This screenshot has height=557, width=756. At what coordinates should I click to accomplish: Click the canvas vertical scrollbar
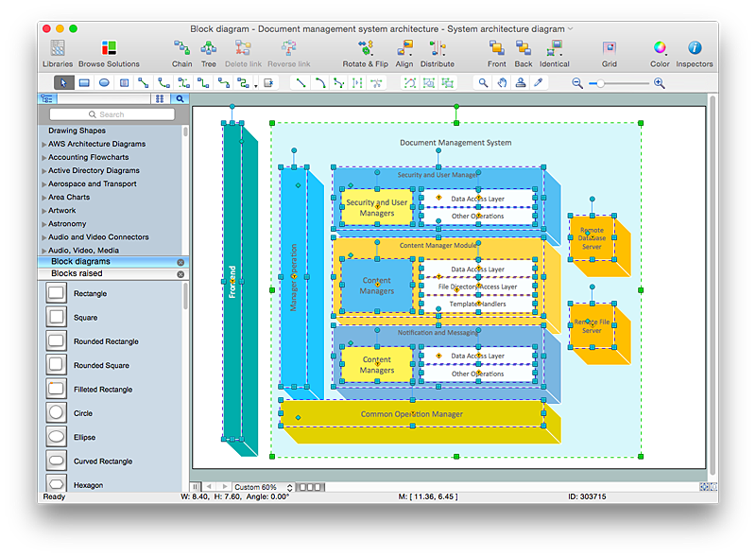(713, 285)
